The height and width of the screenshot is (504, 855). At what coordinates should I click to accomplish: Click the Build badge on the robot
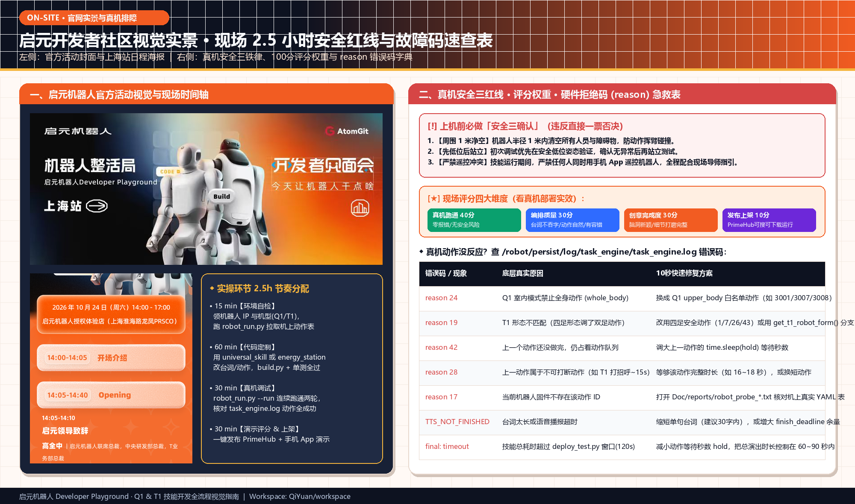(x=221, y=196)
